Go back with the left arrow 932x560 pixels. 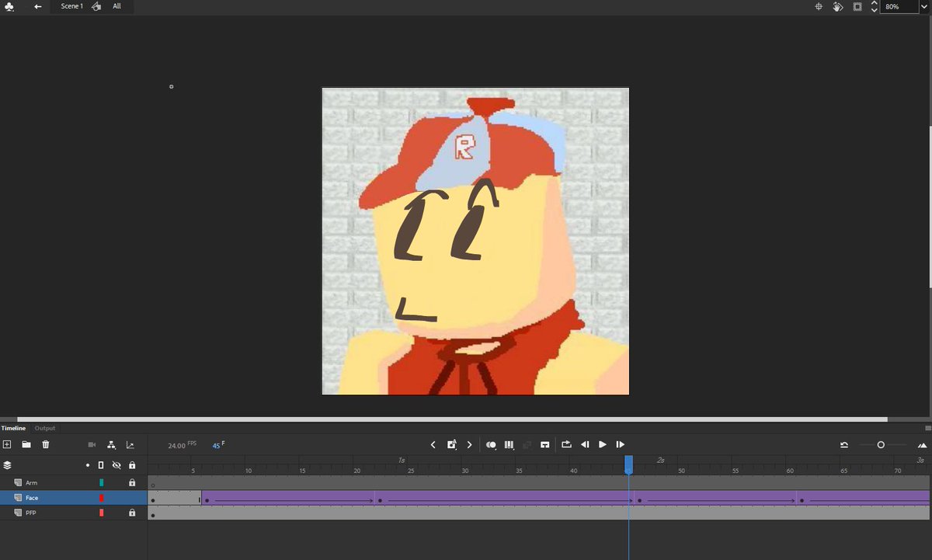pyautogui.click(x=38, y=6)
